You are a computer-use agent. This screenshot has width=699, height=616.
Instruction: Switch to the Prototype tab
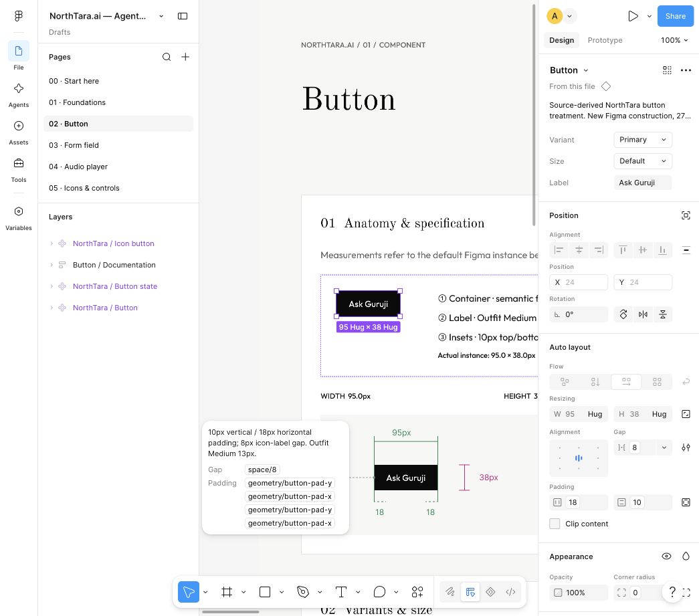pos(605,40)
